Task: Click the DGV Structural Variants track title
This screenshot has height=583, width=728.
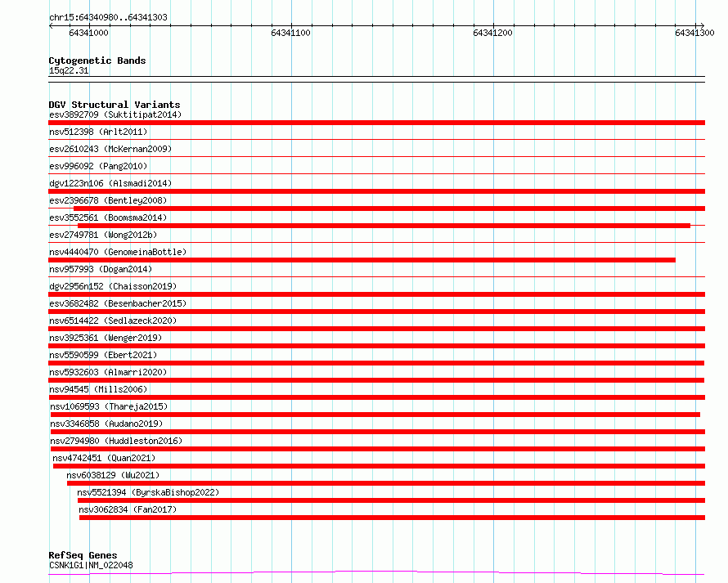Action: pyautogui.click(x=115, y=105)
